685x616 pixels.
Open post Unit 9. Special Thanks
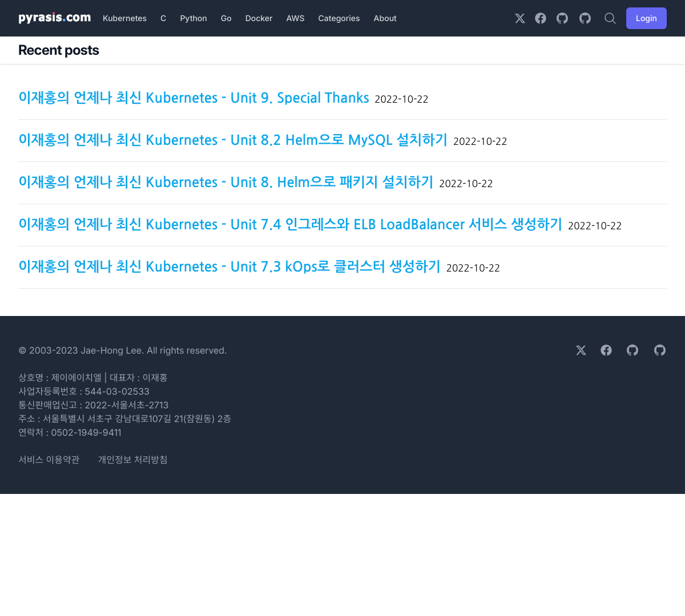point(194,98)
